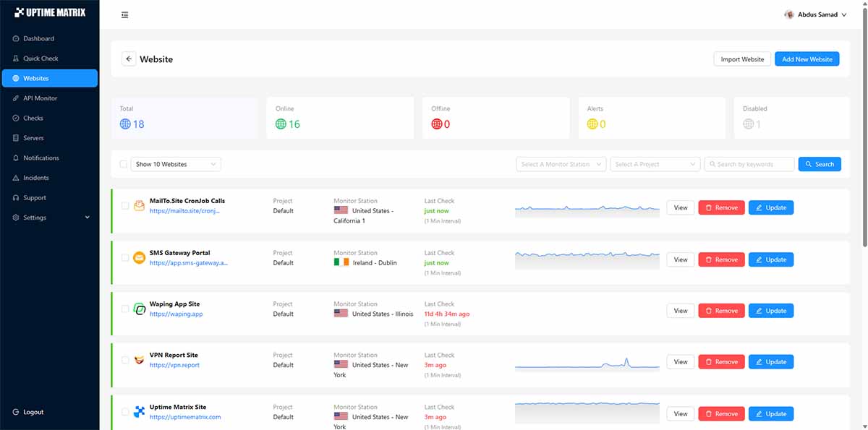Click the VPN Report Site favicon
This screenshot has width=868, height=430.
click(139, 361)
